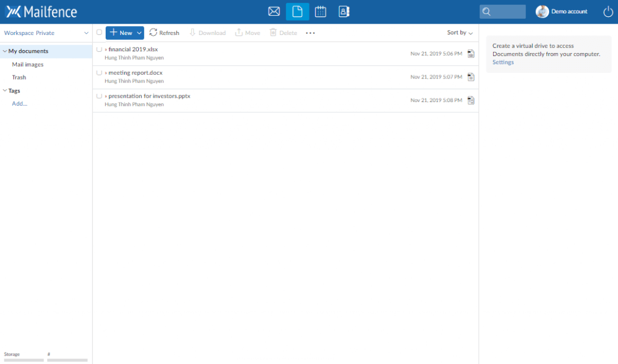Image resolution: width=618 pixels, height=364 pixels.
Task: Click the logout power icon
Action: (x=608, y=11)
